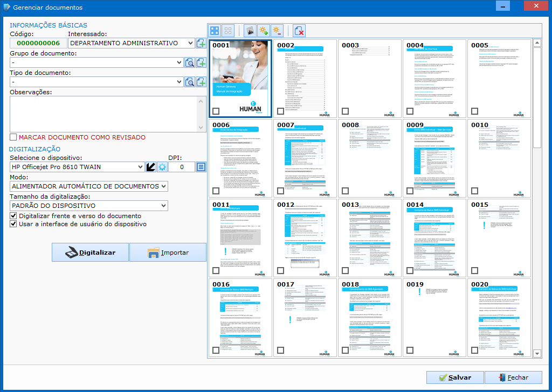Search document group with magnifier icon
This screenshot has width=552, height=392.
coord(190,63)
